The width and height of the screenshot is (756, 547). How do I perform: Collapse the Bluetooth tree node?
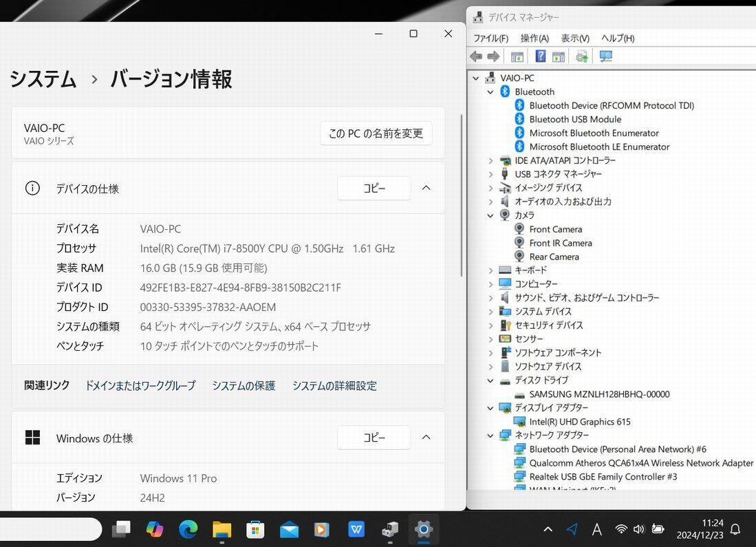pyautogui.click(x=490, y=92)
